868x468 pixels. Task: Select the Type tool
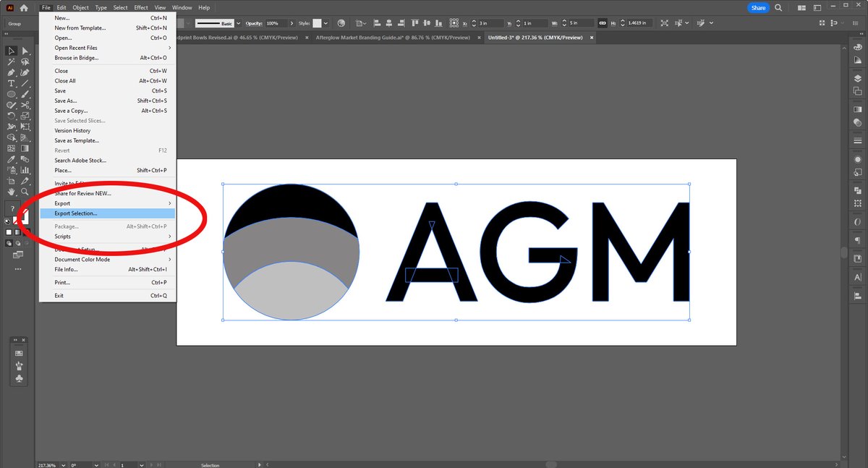coord(12,83)
